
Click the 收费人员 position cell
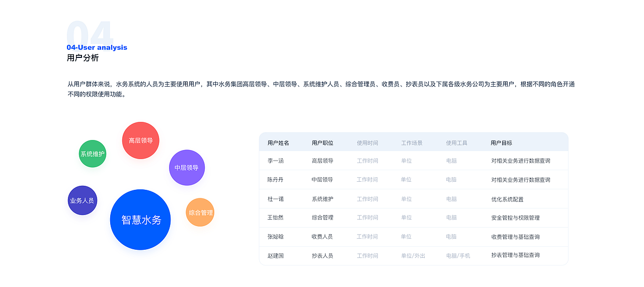tap(323, 237)
